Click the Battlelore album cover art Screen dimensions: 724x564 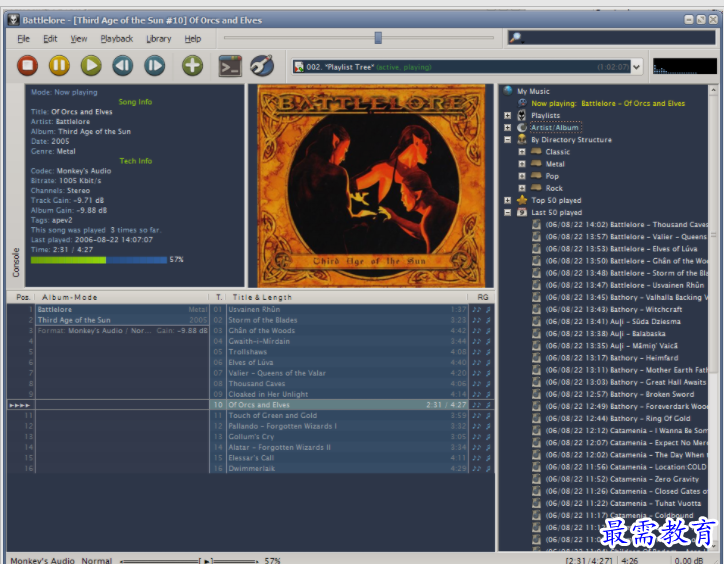[371, 186]
